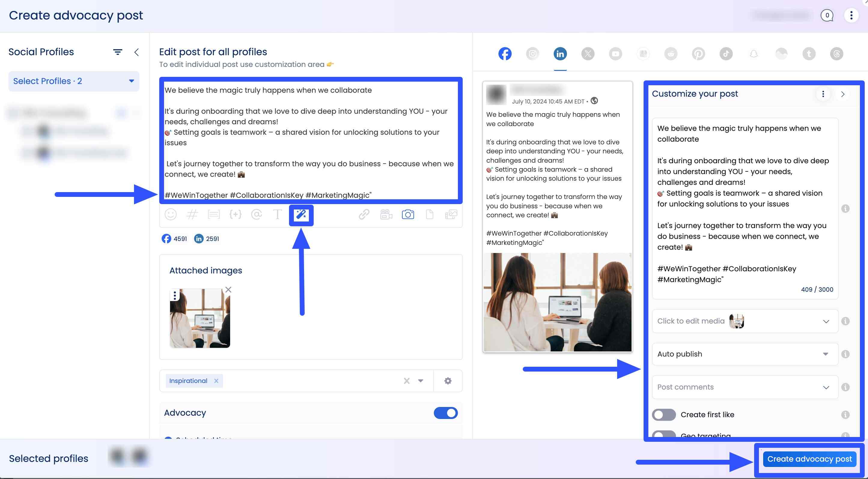868x479 pixels.
Task: Disable the Advocacy toggle
Action: [x=446, y=413]
